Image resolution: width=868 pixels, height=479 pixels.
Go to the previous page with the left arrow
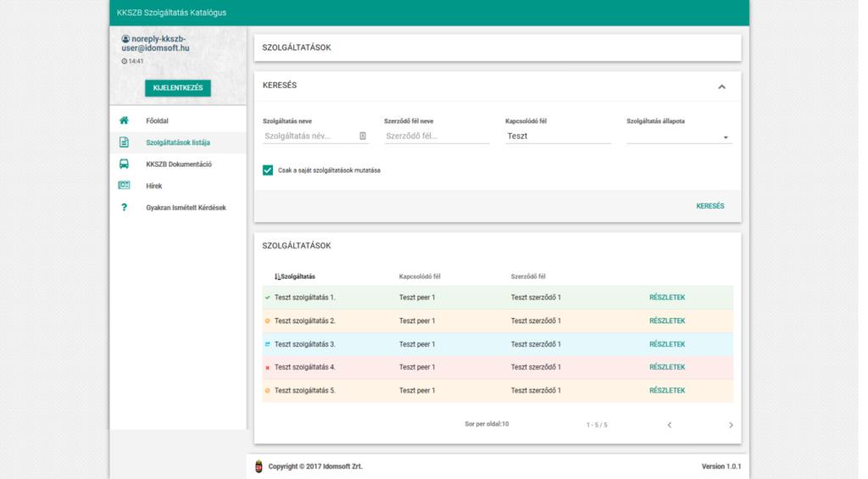point(670,425)
